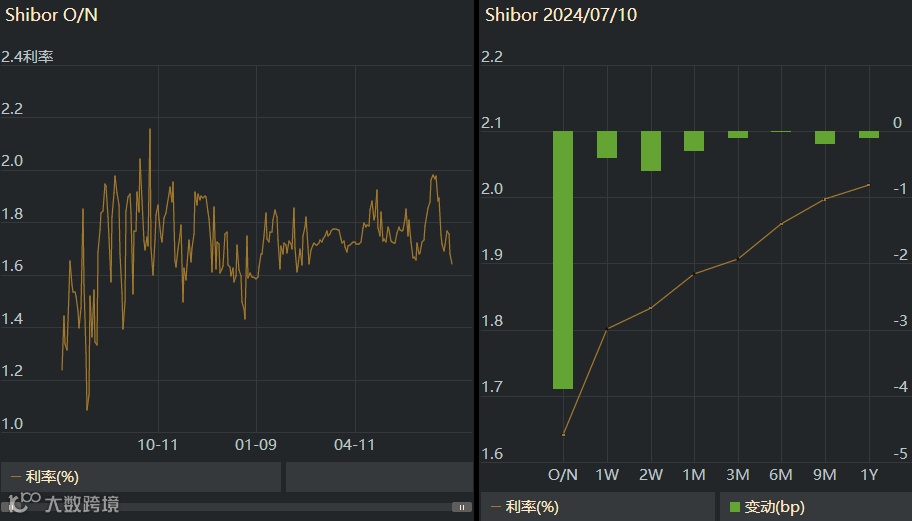Click the 'Shibor 2024/07/10' chart title
Screen dimensions: 912x521
pos(561,15)
